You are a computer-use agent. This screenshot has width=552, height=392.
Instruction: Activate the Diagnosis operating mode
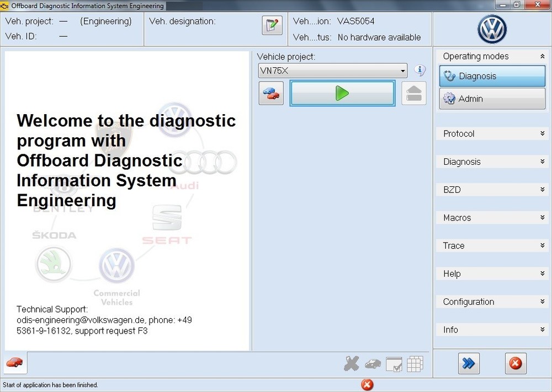pos(491,76)
